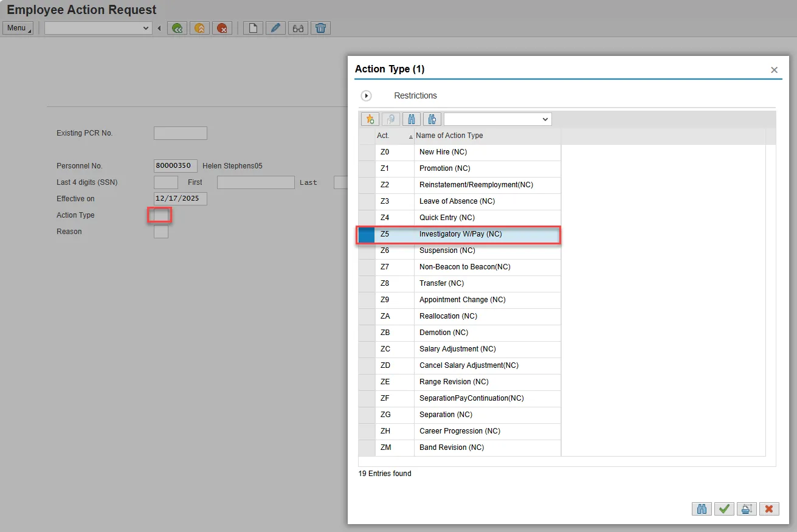The image size is (797, 532).
Task: Sort by the Act. column header
Action: pos(383,136)
